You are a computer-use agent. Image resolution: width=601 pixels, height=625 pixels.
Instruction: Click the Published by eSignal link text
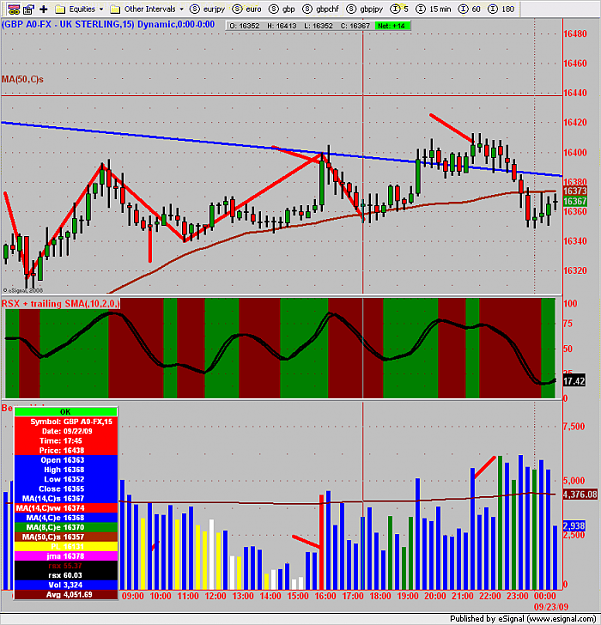click(522, 619)
